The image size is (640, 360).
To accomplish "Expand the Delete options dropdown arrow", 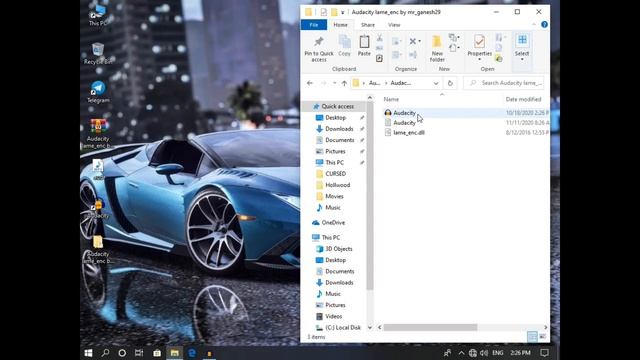I will point(420,41).
